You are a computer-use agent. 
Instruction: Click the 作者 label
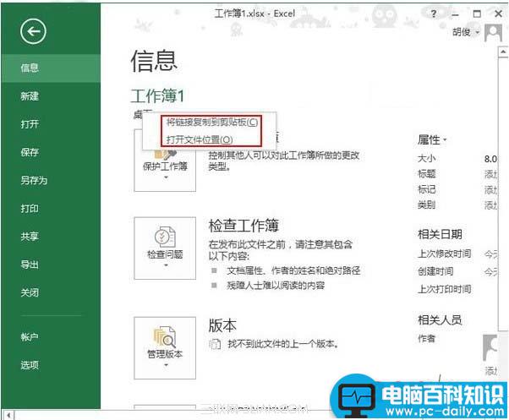pyautogui.click(x=426, y=339)
